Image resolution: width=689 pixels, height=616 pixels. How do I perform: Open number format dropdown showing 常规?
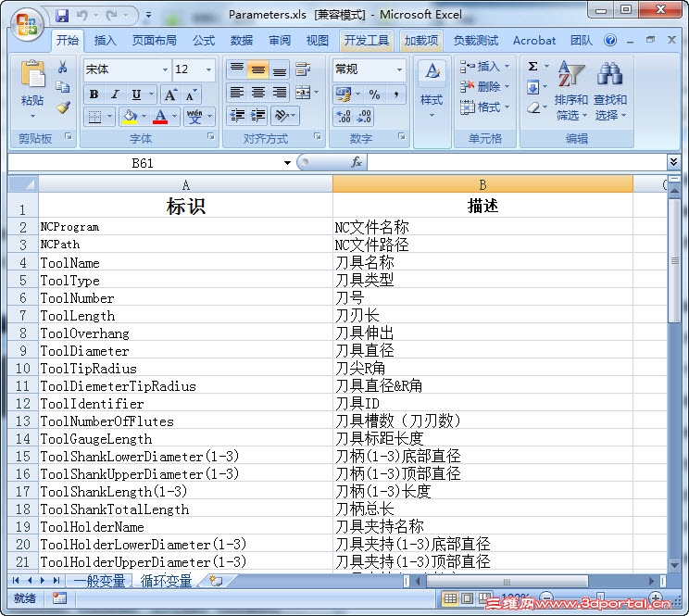[x=399, y=69]
